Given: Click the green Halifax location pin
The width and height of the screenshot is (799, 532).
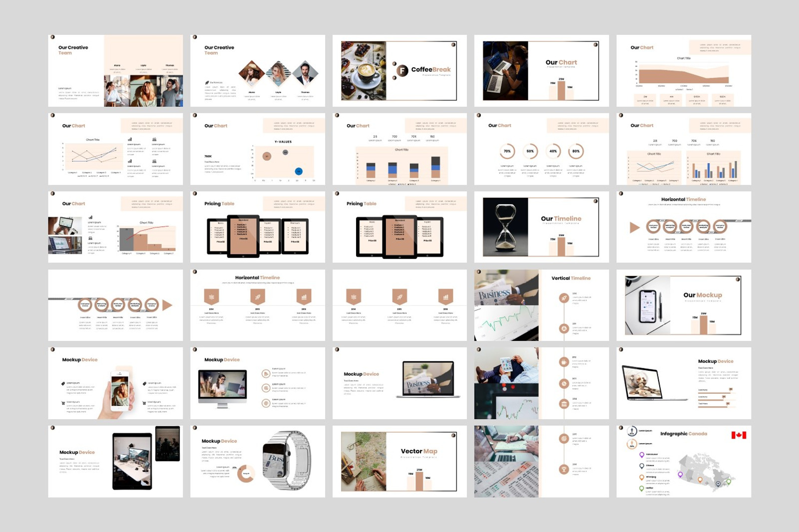Looking at the screenshot, I should (642, 489).
